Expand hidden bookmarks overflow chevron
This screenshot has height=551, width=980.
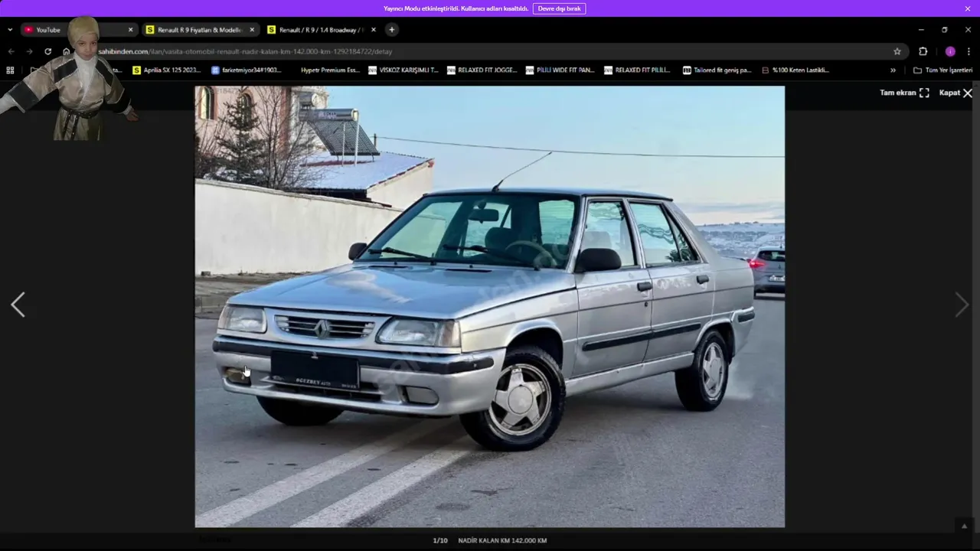pos(893,70)
